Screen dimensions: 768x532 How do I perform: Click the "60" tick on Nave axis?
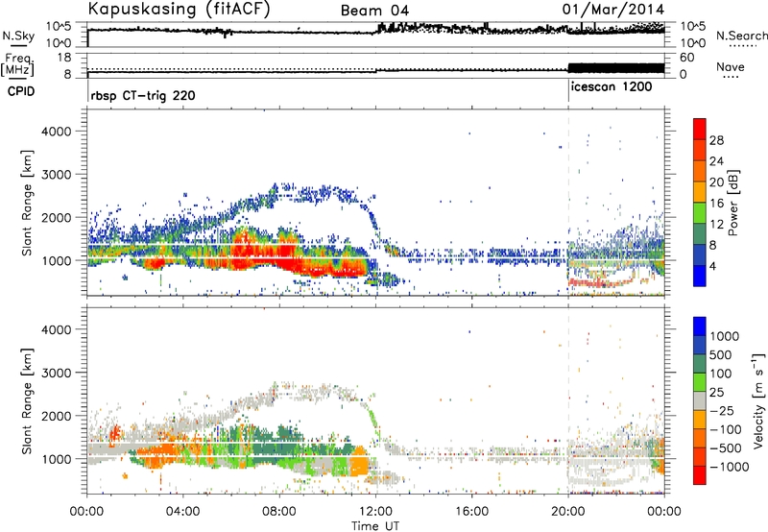[x=687, y=58]
